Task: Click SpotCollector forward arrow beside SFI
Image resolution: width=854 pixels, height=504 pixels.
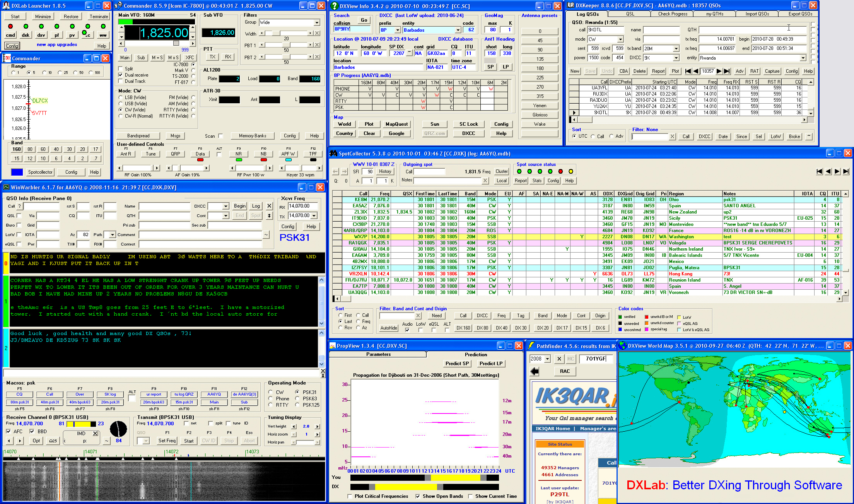Action: 344,171
